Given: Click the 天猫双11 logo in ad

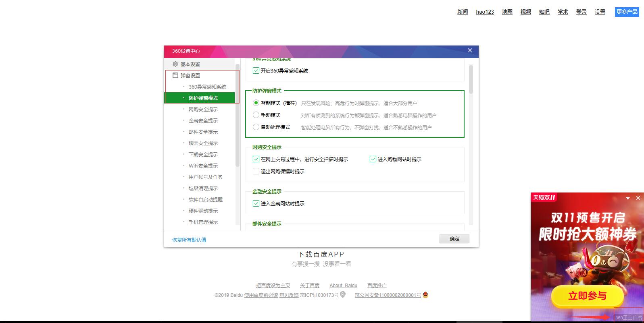Looking at the screenshot, I should [544, 197].
